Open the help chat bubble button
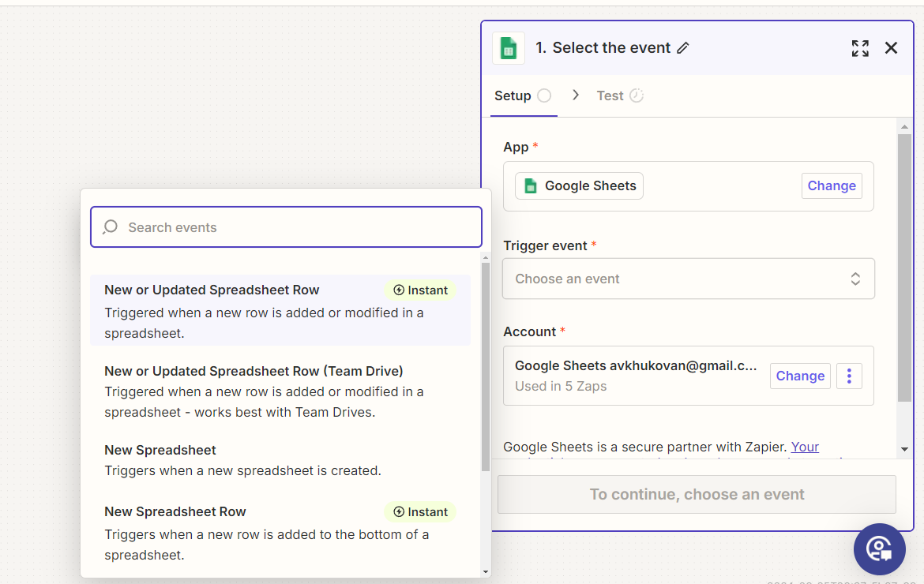 tap(879, 549)
